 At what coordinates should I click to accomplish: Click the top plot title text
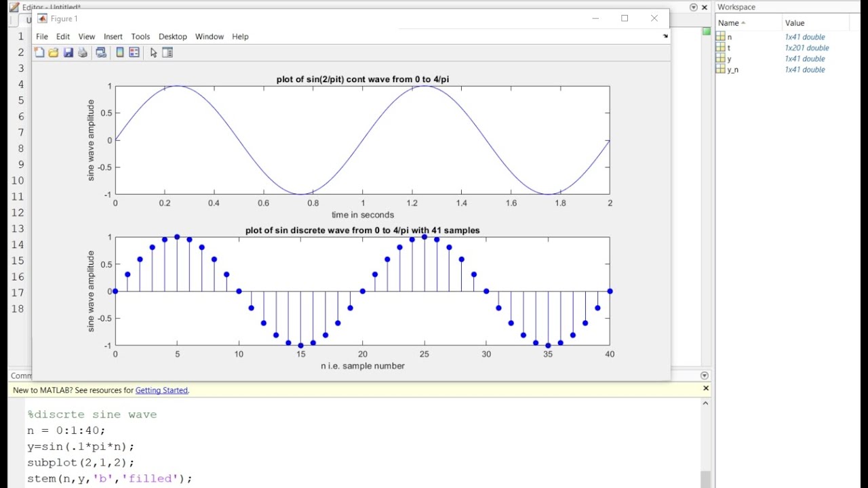tap(363, 79)
